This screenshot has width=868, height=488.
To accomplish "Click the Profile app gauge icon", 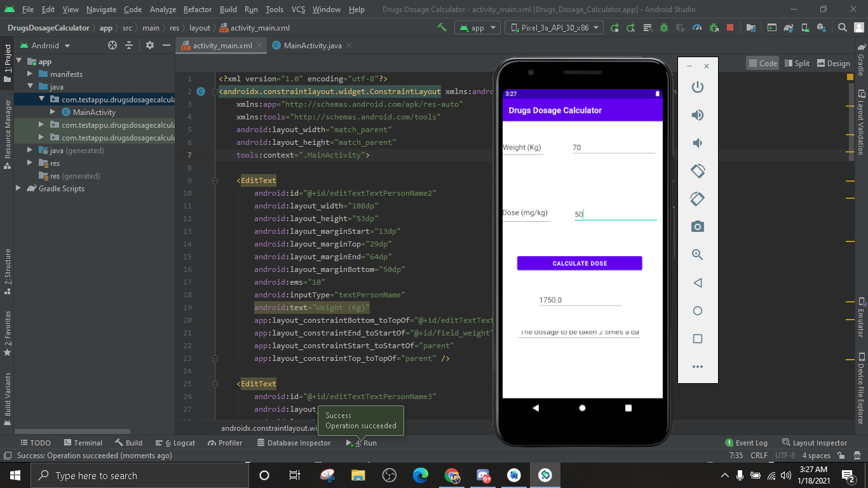I will [697, 27].
